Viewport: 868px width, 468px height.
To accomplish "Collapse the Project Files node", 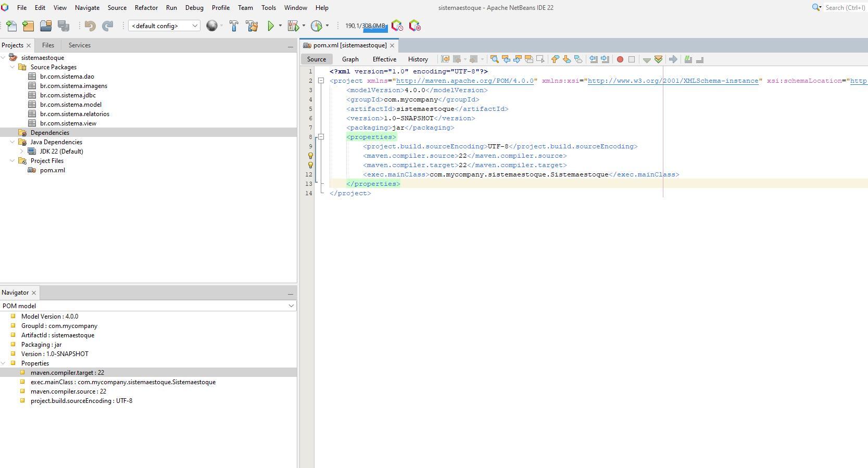I will click(x=12, y=161).
